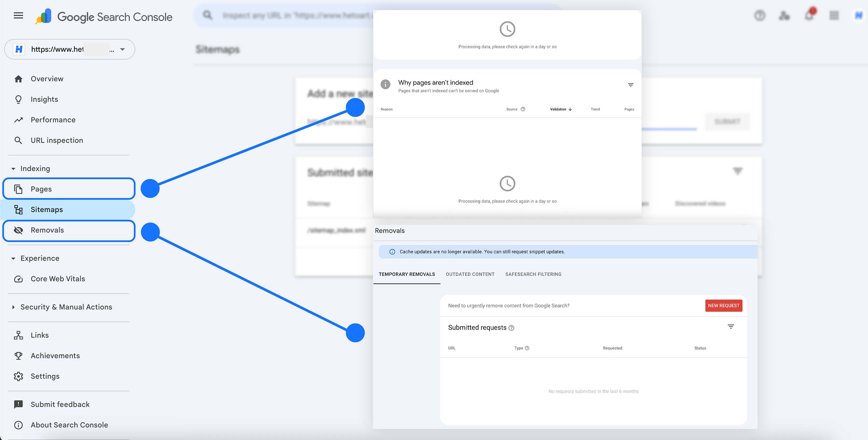
Task: Click the Sitemaps sidebar icon
Action: [x=18, y=210]
